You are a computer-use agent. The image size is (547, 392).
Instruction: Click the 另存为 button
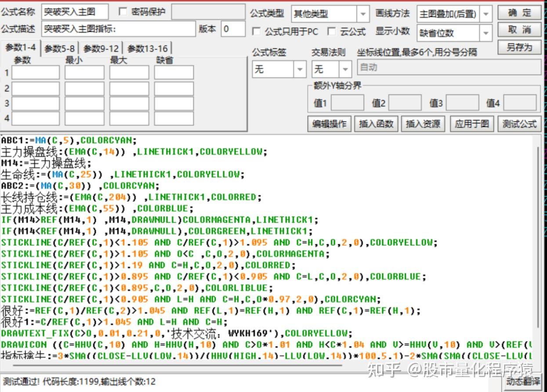tap(519, 47)
